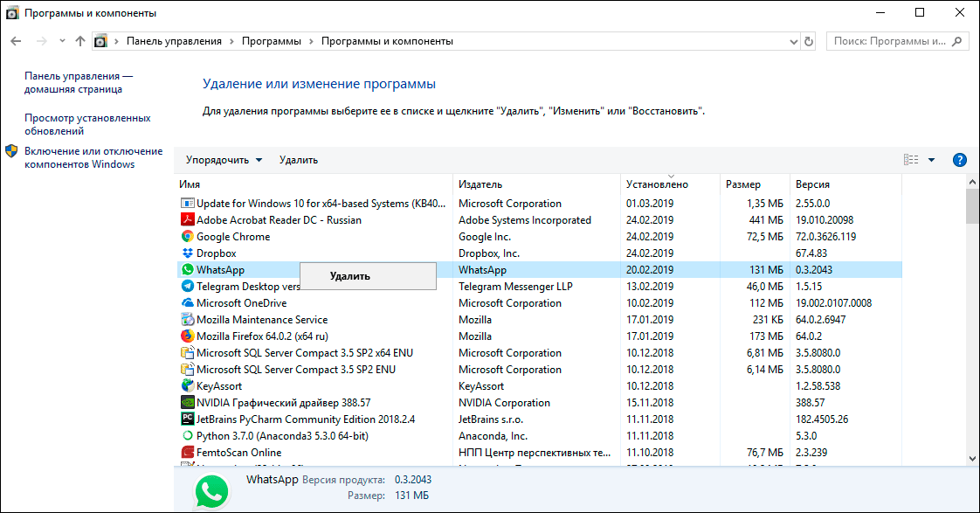The width and height of the screenshot is (980, 513).
Task: Click Программы и компоненты breadcrumb
Action: [387, 41]
